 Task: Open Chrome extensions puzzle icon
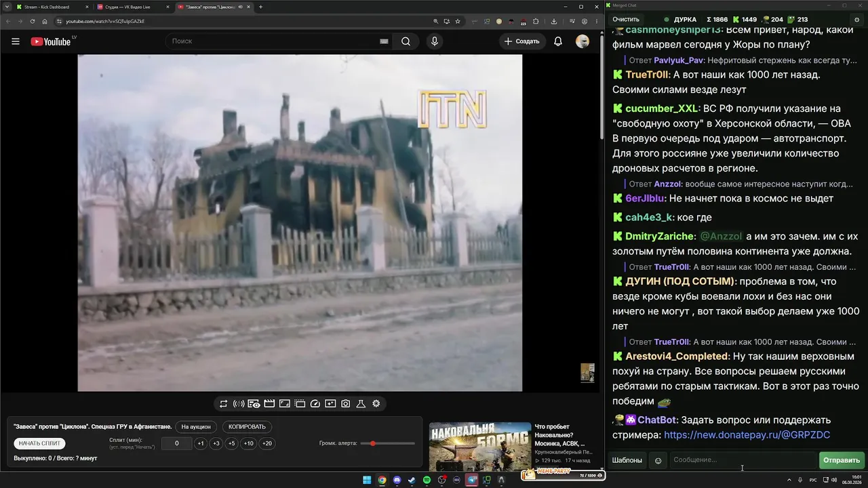pyautogui.click(x=536, y=21)
